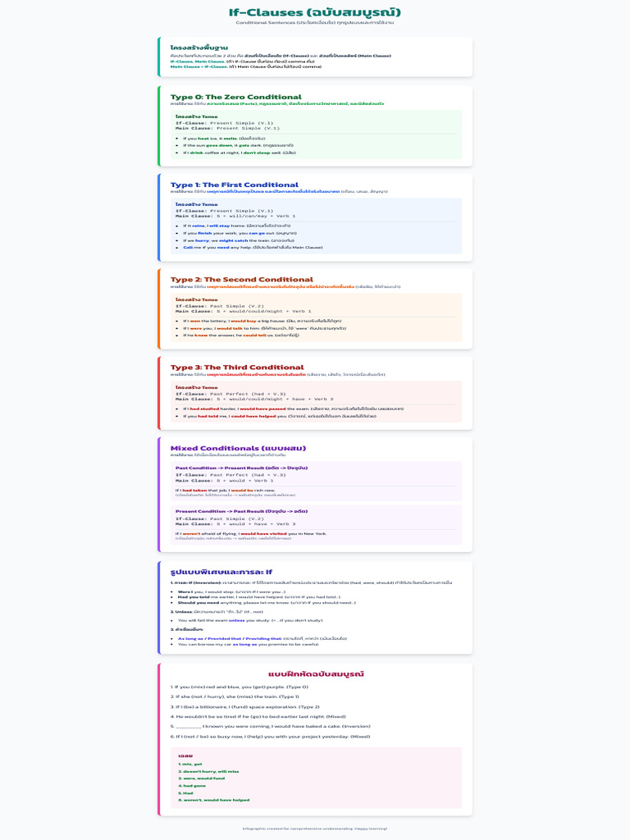Click the footer 'Infographic created for comprehensive understanding'

pyautogui.click(x=315, y=829)
